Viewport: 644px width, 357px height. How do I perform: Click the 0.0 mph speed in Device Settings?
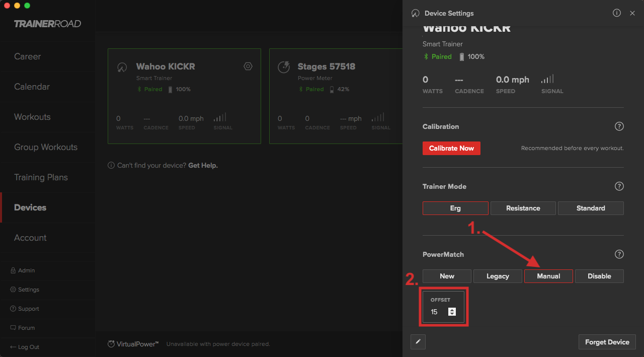click(x=513, y=80)
